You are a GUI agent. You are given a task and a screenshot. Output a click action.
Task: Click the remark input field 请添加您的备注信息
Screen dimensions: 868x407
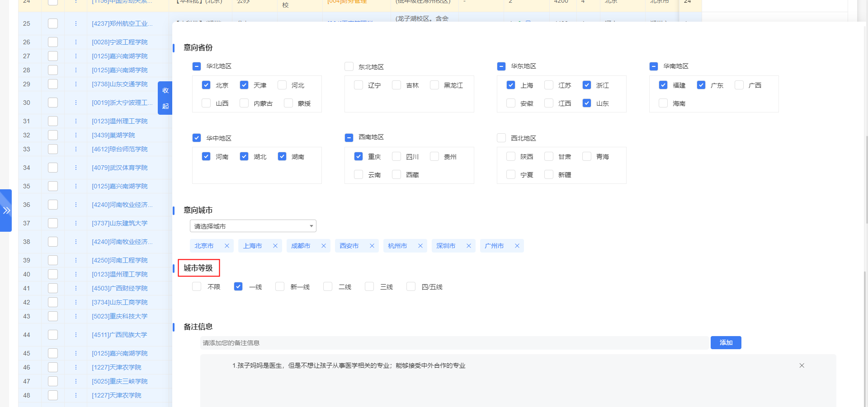coord(452,343)
